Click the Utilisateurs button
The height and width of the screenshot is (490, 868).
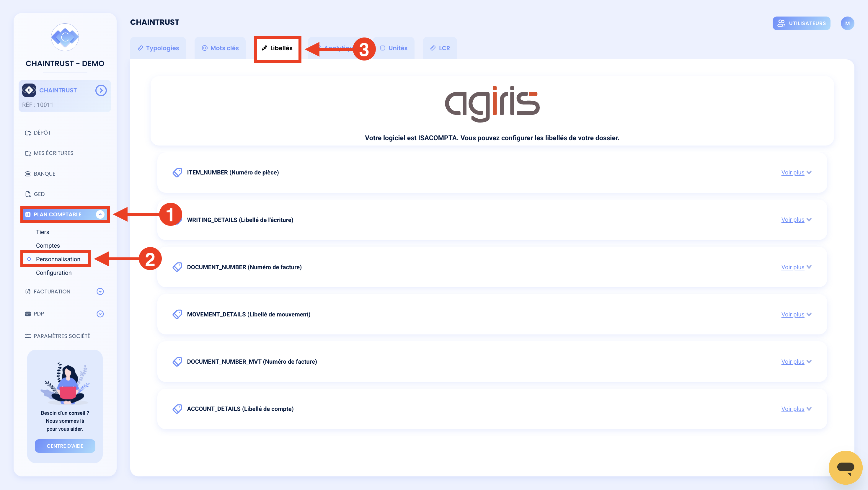(x=801, y=23)
